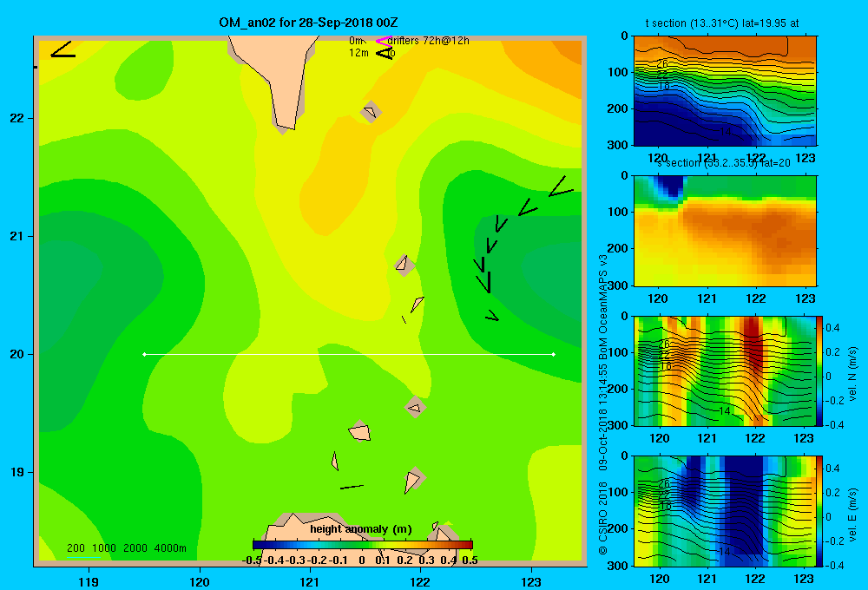
Task: Click the small island near 20.8N 121.8E
Action: tap(404, 265)
